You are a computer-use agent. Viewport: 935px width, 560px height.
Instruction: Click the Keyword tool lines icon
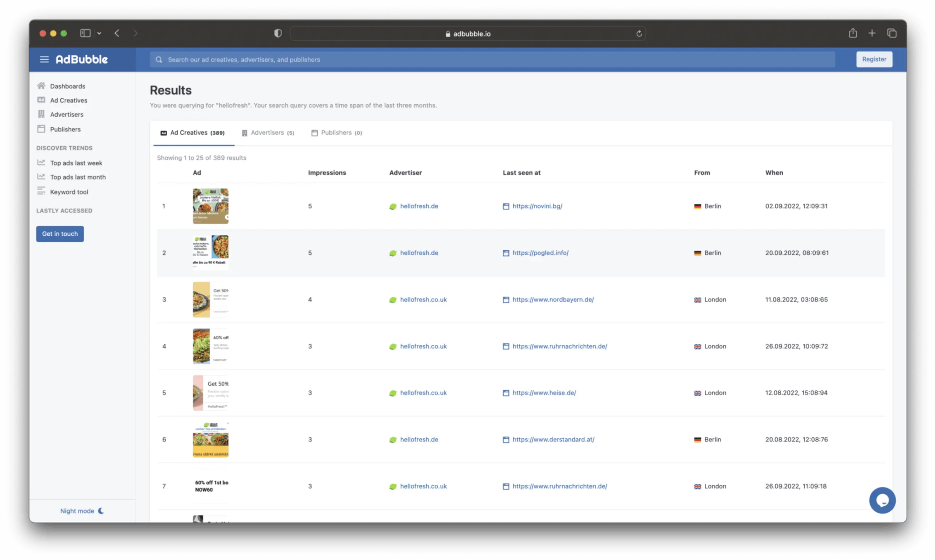point(41,191)
